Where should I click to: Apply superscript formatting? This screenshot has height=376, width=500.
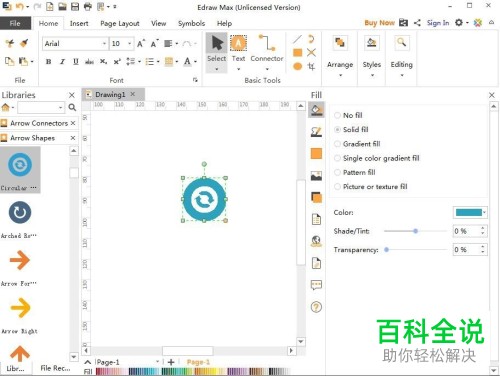click(x=117, y=62)
